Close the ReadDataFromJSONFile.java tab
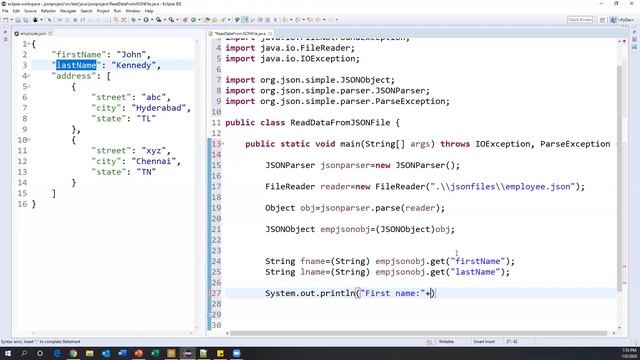640x360 pixels. 270,33
